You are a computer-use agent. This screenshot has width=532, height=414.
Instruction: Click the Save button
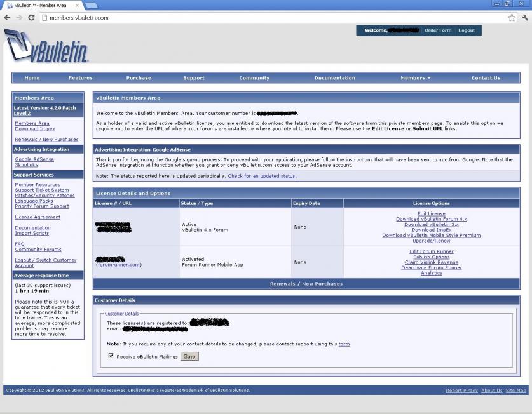(x=189, y=356)
